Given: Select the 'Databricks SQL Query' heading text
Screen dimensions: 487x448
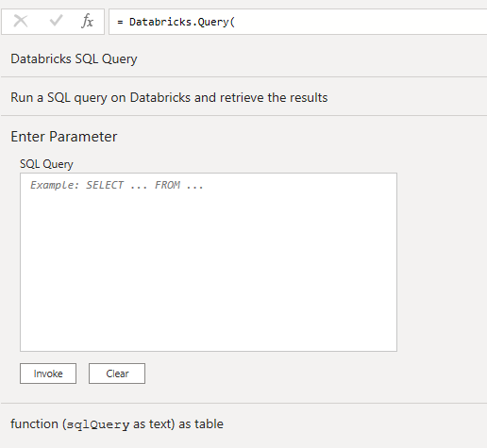Looking at the screenshot, I should pos(74,58).
